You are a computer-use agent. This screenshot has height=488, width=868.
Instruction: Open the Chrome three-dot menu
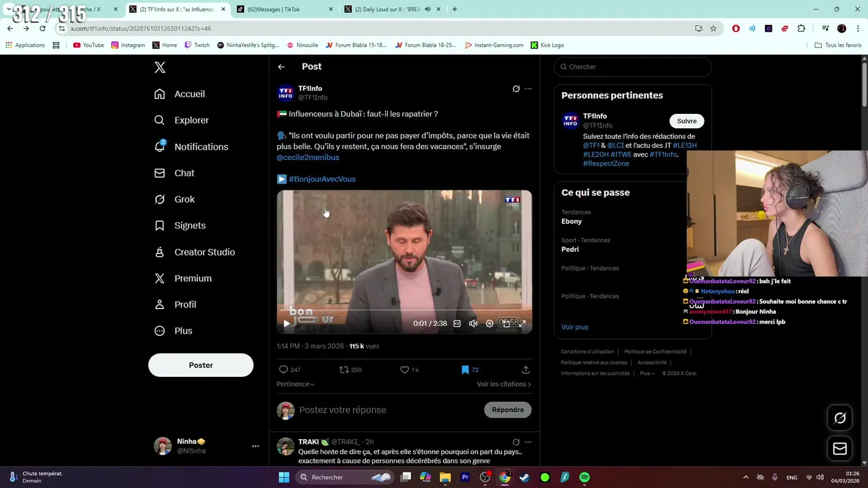tap(857, 28)
